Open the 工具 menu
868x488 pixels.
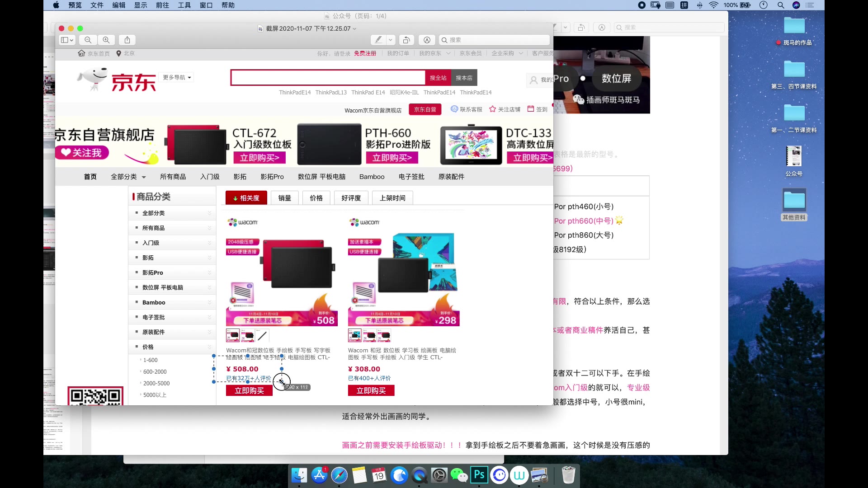coord(184,5)
